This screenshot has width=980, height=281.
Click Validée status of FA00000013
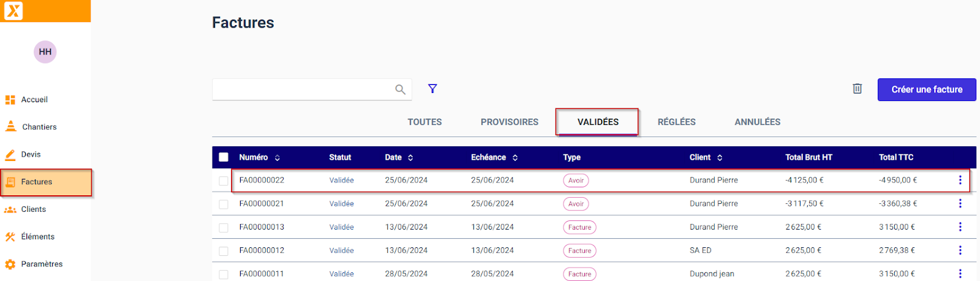click(x=341, y=227)
